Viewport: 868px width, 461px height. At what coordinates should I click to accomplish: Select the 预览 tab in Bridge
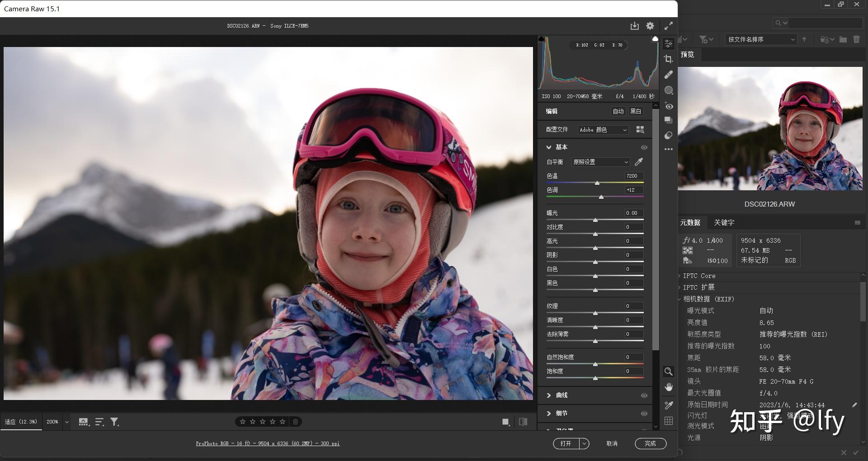(687, 55)
